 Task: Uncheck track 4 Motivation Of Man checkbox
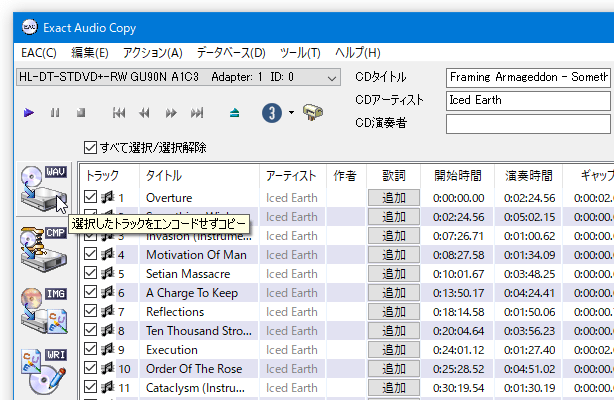pos(90,254)
